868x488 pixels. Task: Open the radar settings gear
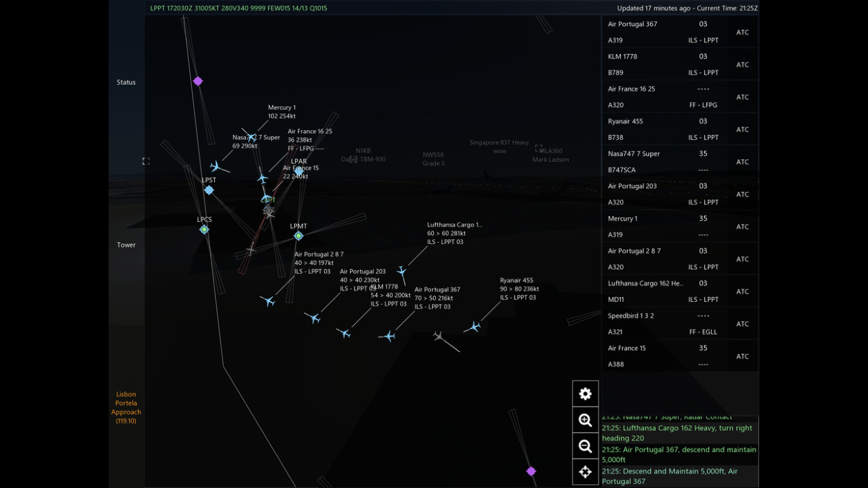(x=585, y=394)
